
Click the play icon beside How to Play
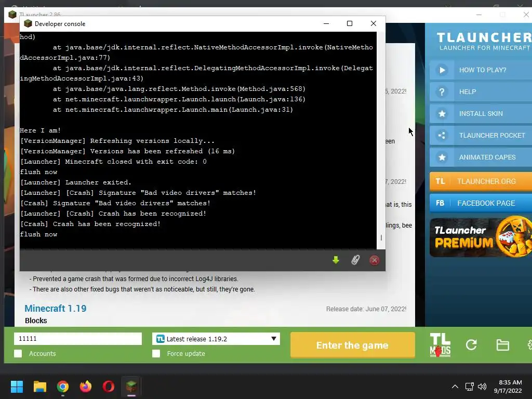coord(442,70)
